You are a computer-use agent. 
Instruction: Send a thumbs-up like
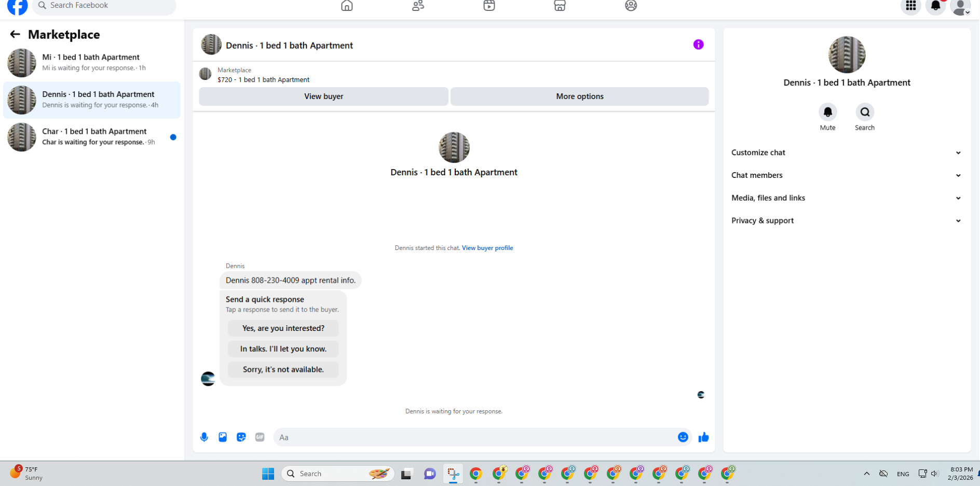pos(704,437)
